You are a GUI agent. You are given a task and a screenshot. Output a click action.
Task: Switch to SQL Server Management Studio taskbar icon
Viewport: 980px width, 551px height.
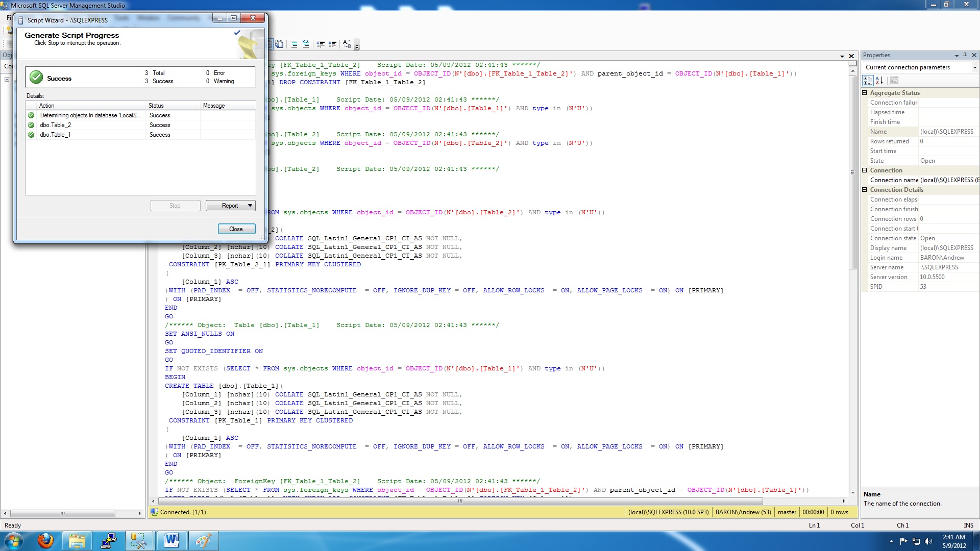139,541
